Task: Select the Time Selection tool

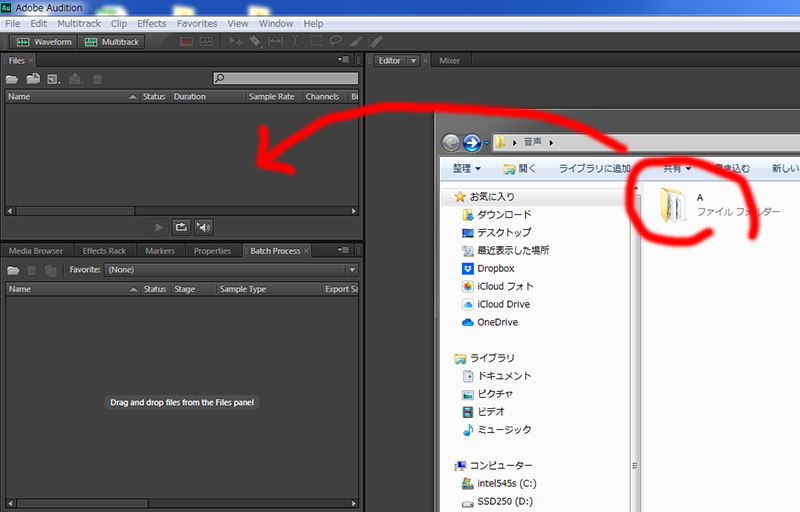Action: (295, 41)
